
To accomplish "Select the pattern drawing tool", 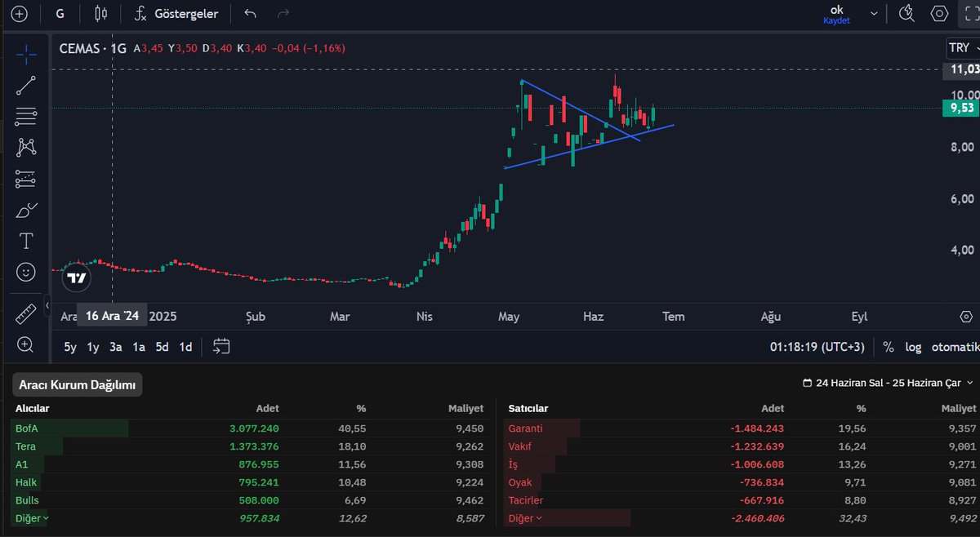I will [x=26, y=148].
